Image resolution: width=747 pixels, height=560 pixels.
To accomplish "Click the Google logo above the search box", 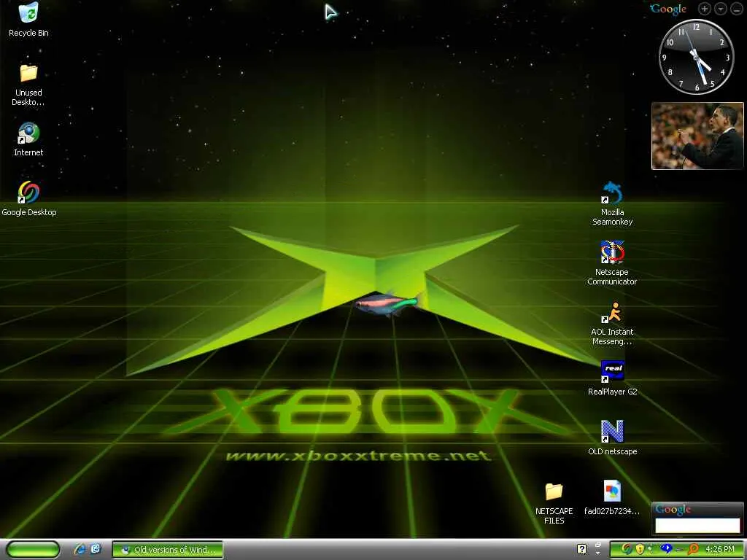I will coord(673,509).
